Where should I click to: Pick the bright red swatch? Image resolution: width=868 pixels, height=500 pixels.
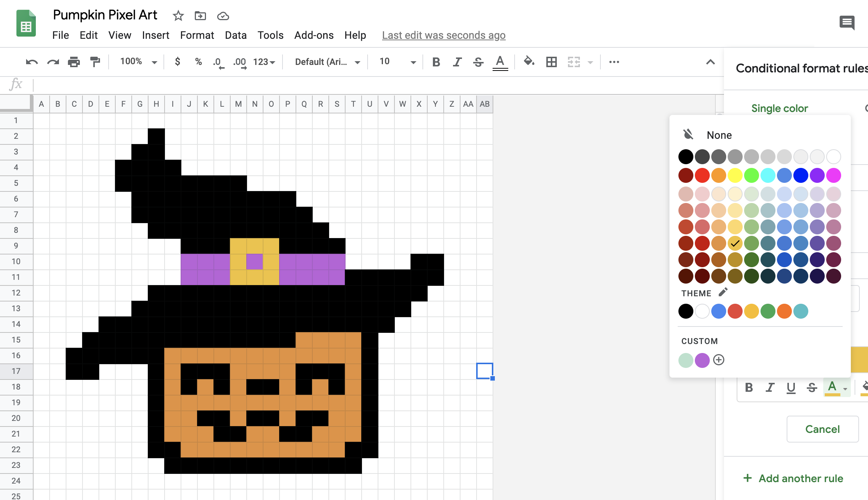(x=702, y=175)
